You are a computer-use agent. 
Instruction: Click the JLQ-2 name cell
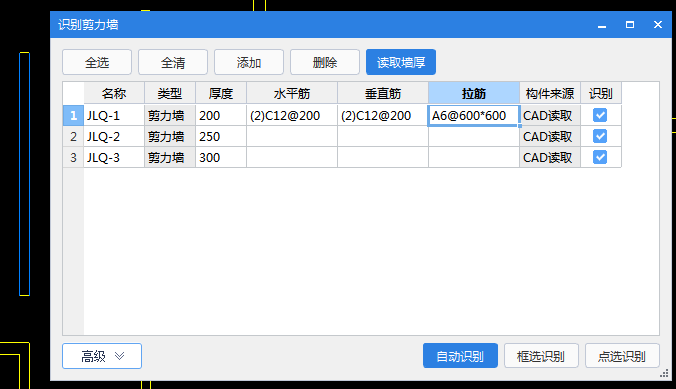[114, 136]
